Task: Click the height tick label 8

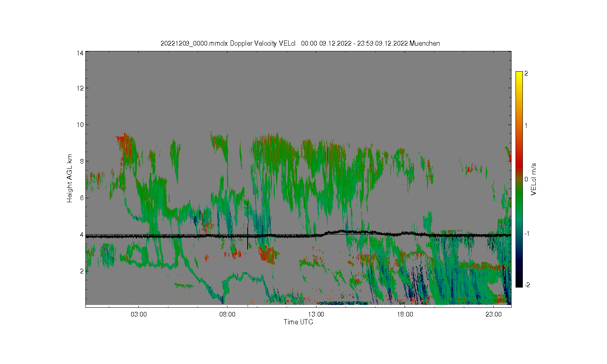Action: tap(82, 161)
